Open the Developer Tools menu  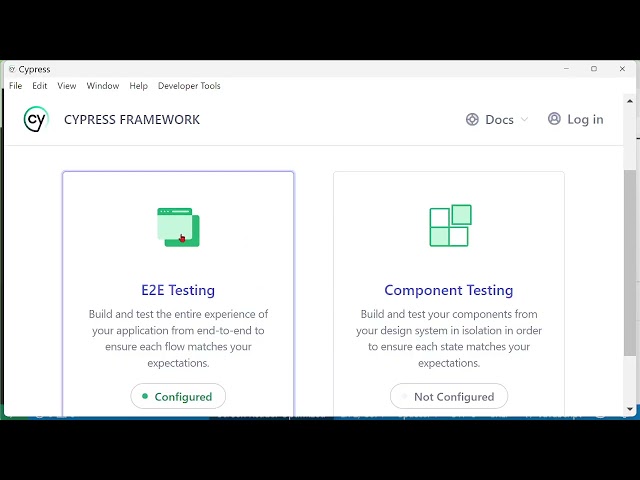click(x=189, y=86)
